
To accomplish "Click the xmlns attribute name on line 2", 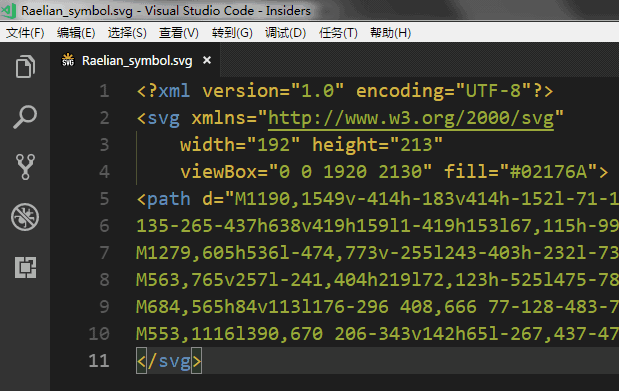I will 218,118.
